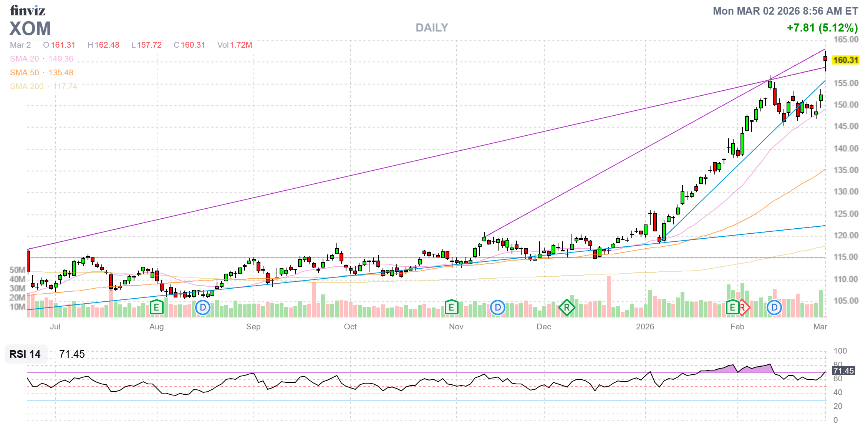Click the green 'R' diamond in December
Screen dimensions: 868x432
click(x=567, y=307)
